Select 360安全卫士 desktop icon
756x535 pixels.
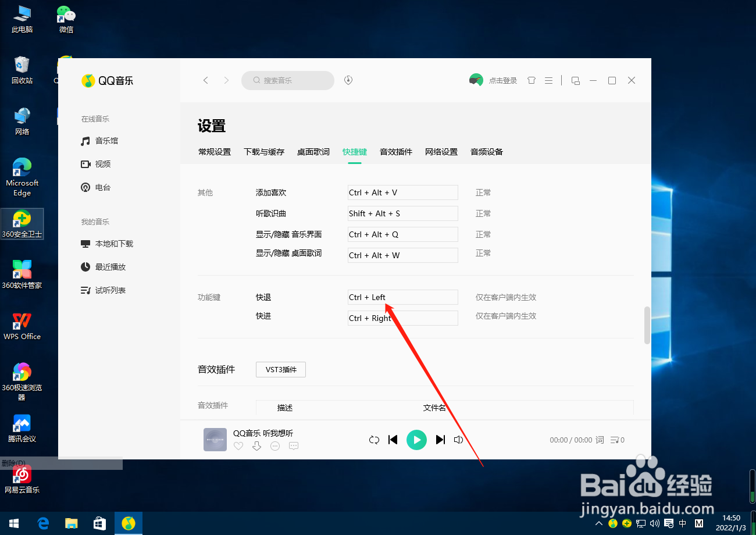point(22,224)
